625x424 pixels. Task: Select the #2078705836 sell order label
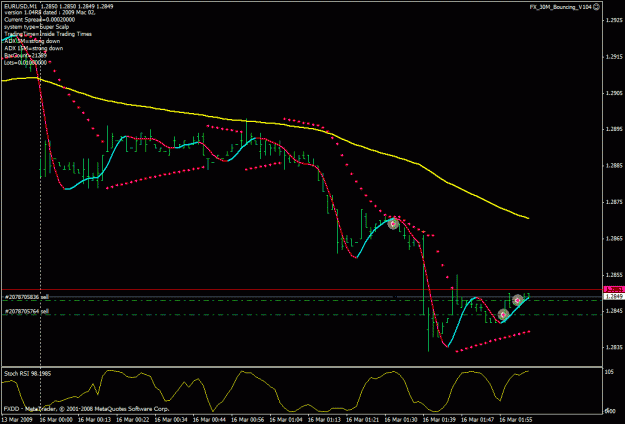[x=27, y=297]
